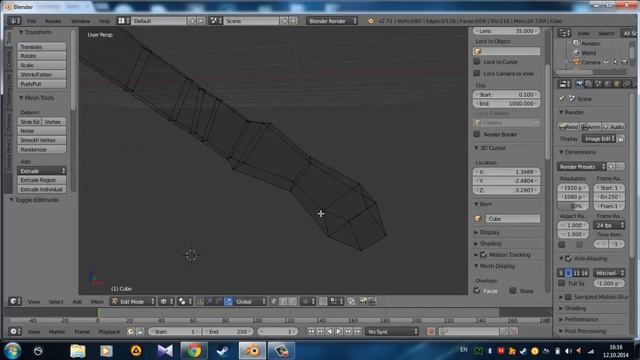Open properties editor type icon
Screen dimensions: 640x360
pyautogui.click(x=564, y=84)
